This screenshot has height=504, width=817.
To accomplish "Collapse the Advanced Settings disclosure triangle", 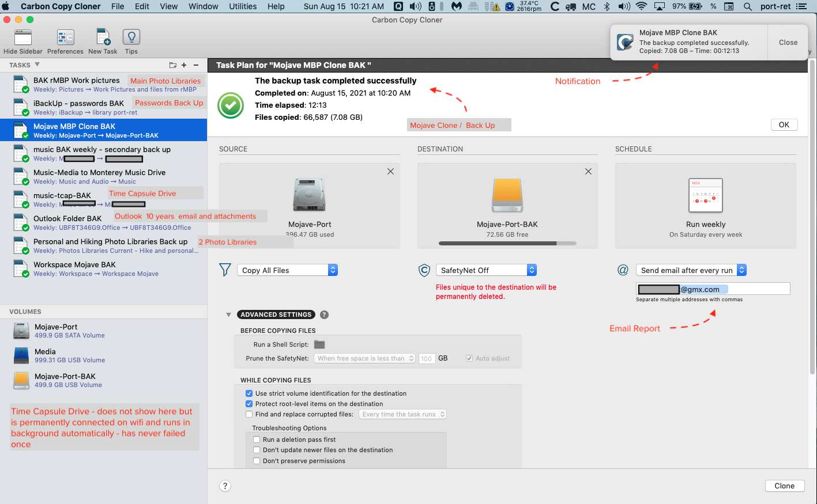I will pos(228,314).
